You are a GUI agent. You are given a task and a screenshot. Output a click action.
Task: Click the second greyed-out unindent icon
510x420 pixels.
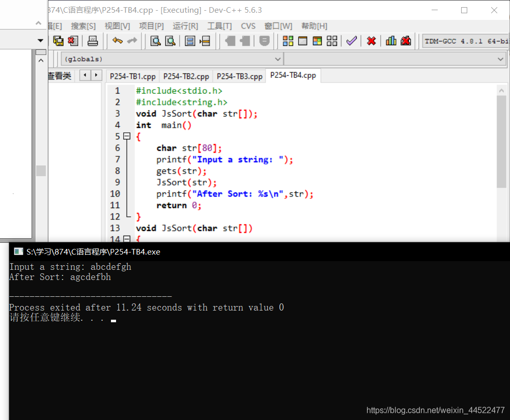pyautogui.click(x=245, y=41)
